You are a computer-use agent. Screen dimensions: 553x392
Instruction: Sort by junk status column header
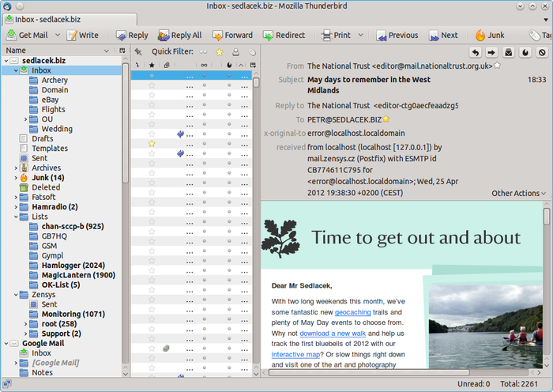[229, 65]
